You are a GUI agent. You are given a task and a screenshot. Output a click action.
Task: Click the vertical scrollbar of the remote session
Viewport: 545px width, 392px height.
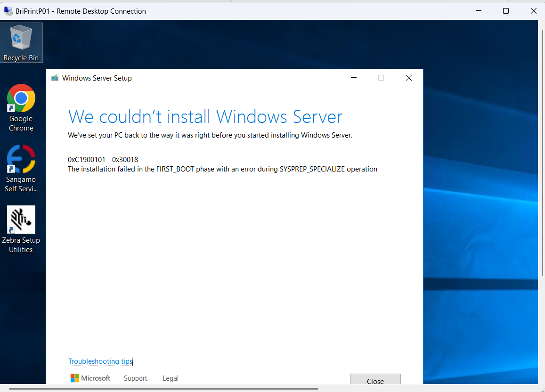coord(542,153)
